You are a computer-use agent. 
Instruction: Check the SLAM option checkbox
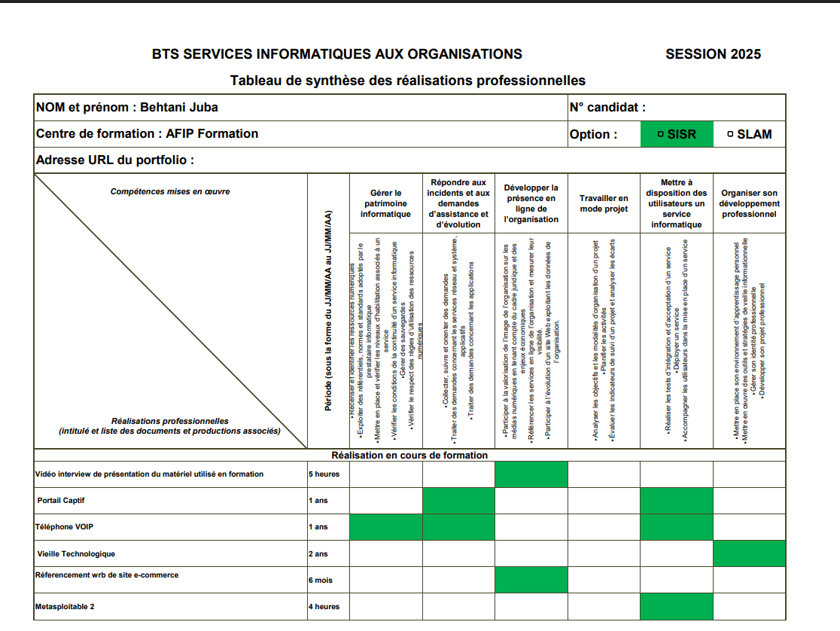(x=730, y=134)
